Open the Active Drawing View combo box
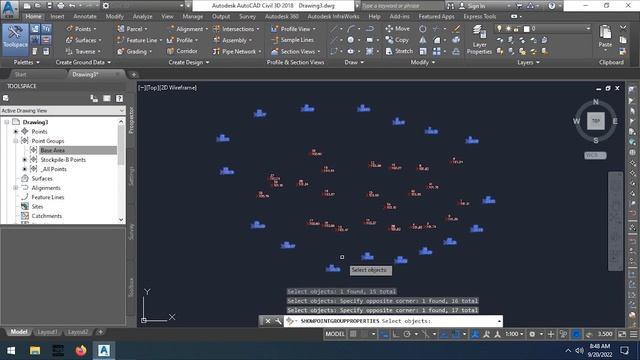640x360 pixels. point(62,111)
